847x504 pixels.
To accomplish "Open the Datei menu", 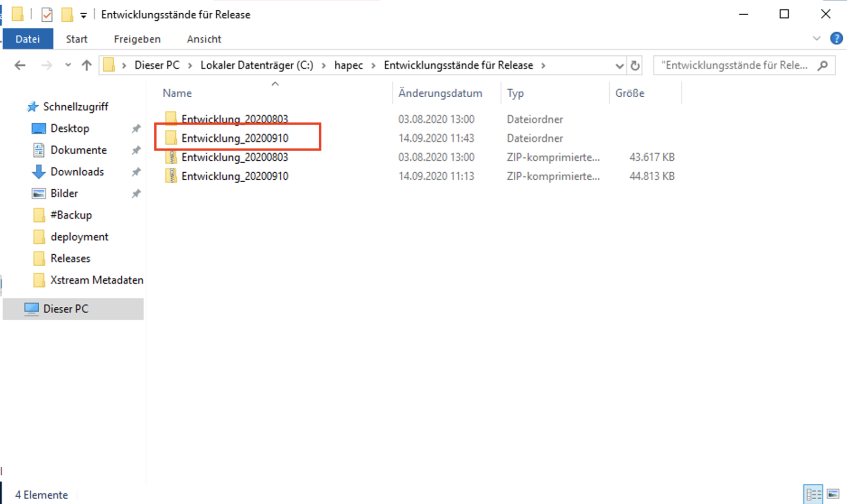I will 28,39.
